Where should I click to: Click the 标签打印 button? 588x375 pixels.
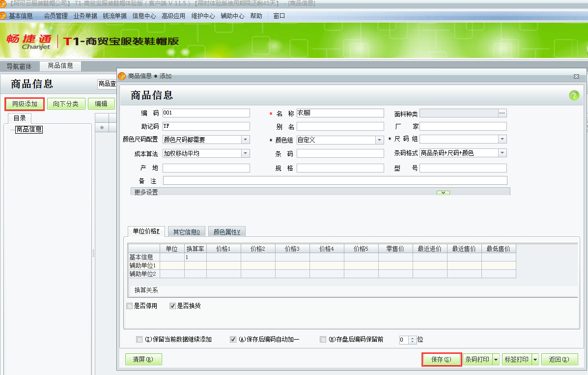(516, 360)
